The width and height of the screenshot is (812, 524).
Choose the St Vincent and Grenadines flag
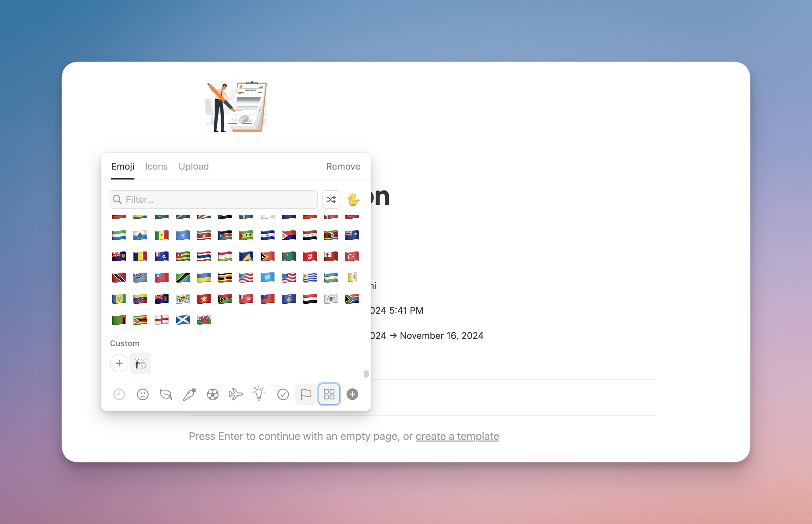tap(119, 299)
